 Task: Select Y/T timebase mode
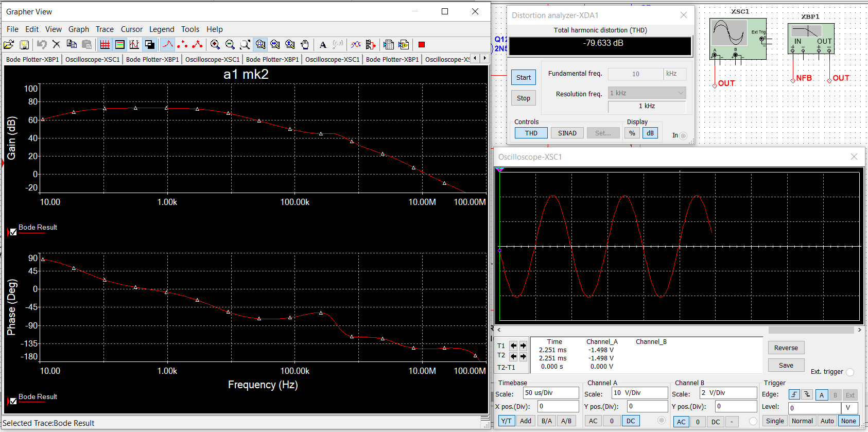pos(507,421)
